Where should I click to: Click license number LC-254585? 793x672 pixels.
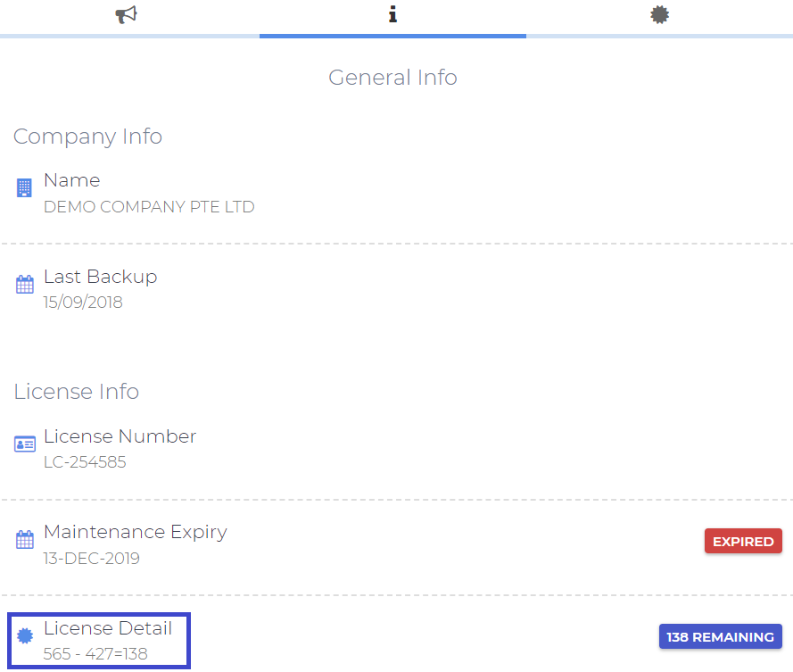pyautogui.click(x=85, y=462)
